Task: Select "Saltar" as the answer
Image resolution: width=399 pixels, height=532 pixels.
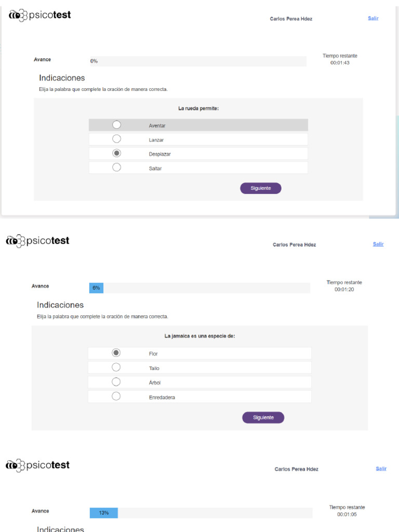Action: pos(117,167)
